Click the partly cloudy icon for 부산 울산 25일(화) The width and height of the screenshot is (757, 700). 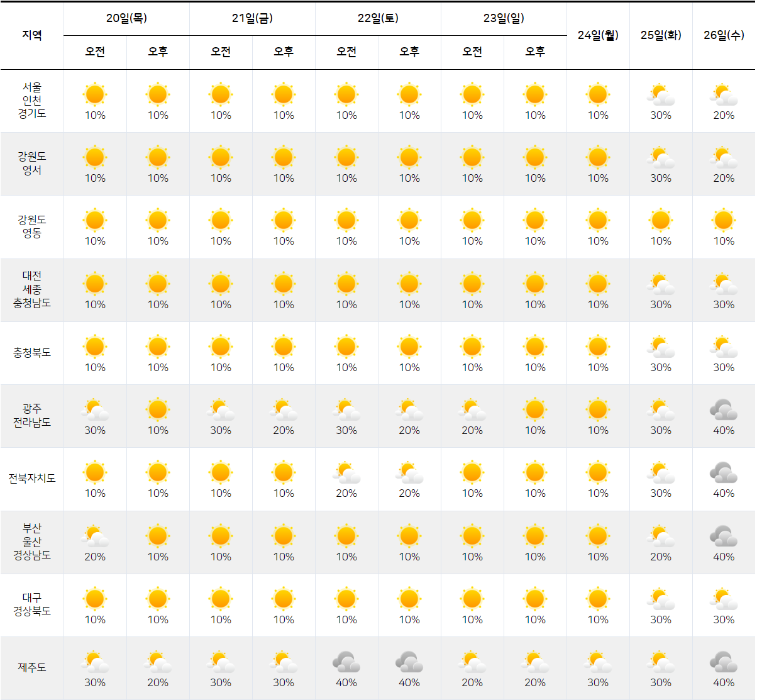click(x=661, y=536)
